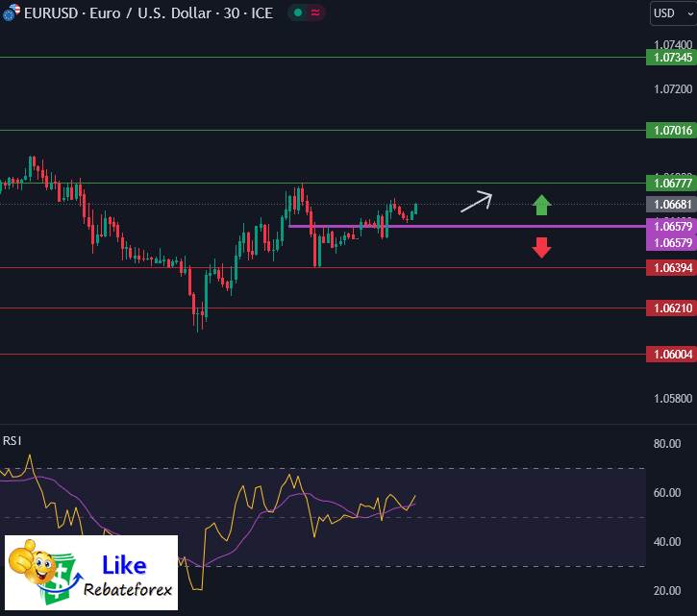Select the 1.06210 red price label
Image resolution: width=697 pixels, height=616 pixels.
671,308
